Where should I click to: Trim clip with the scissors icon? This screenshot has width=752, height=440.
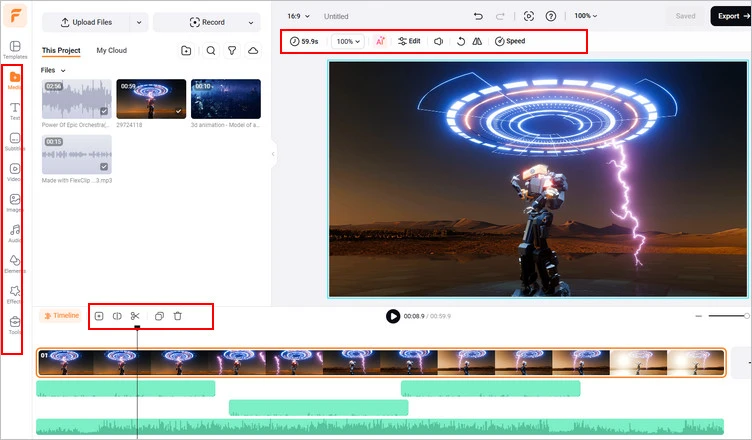135,316
